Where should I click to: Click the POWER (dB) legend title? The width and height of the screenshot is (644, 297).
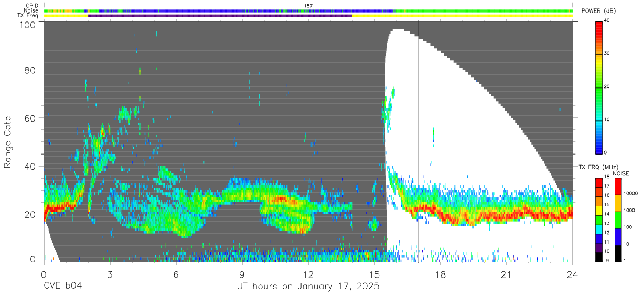[598, 11]
